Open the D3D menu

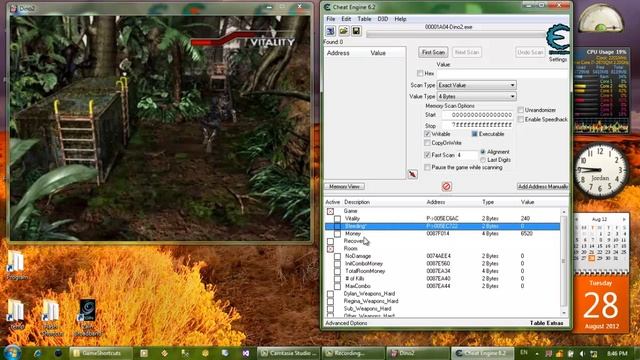click(382, 19)
